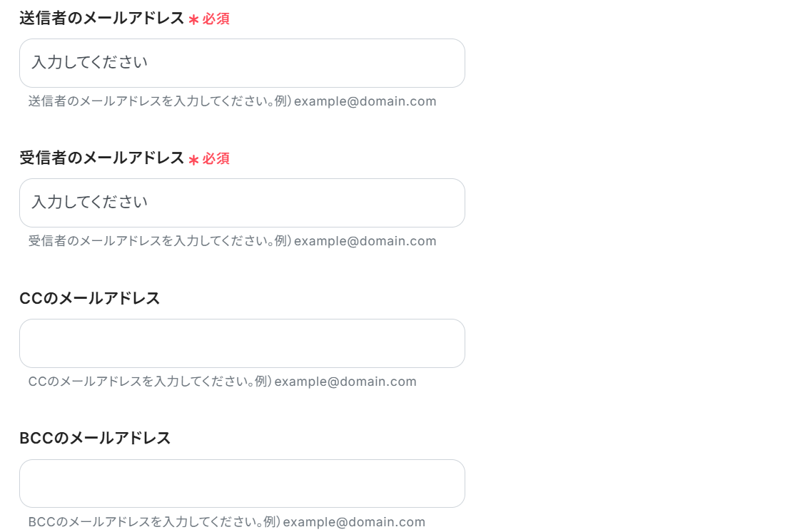This screenshot has width=795, height=532.
Task: Click the BCCのメールアドレス heading label
Action: point(95,438)
